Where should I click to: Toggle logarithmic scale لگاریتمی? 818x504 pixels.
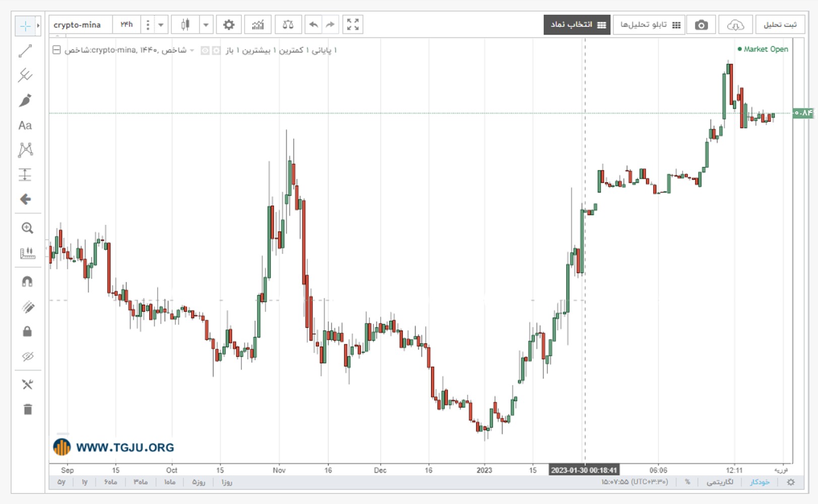pos(720,482)
